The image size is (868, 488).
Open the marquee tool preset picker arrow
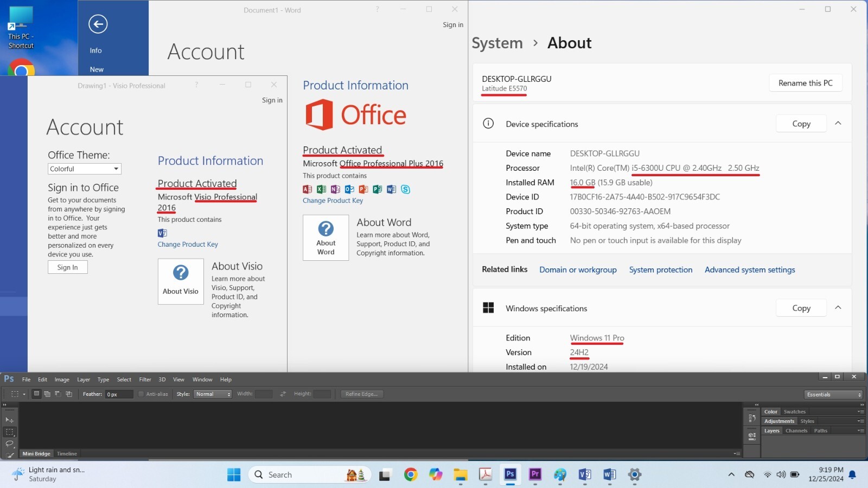[x=24, y=394]
